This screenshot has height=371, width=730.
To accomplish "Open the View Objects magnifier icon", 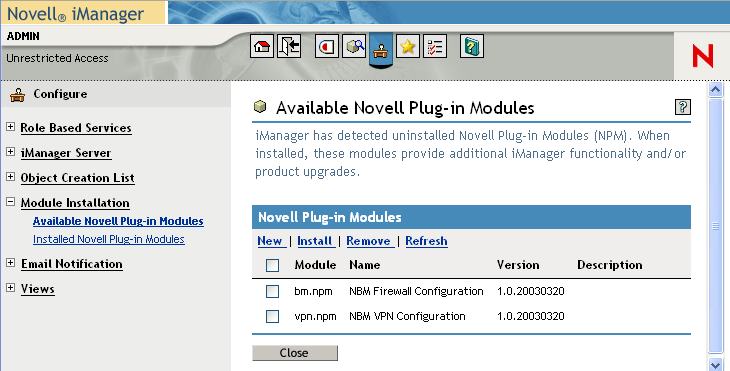I will pos(354,46).
